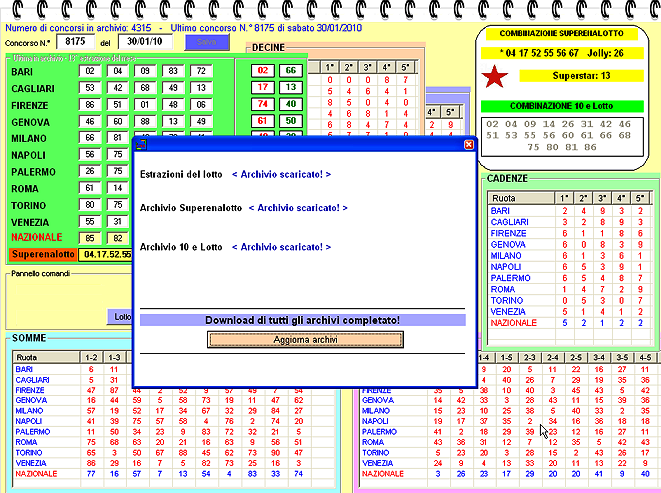The height and width of the screenshot is (493, 661).
Task: Select the Superenalotto numbers field 04.17.52.55
Action: pyautogui.click(x=106, y=255)
